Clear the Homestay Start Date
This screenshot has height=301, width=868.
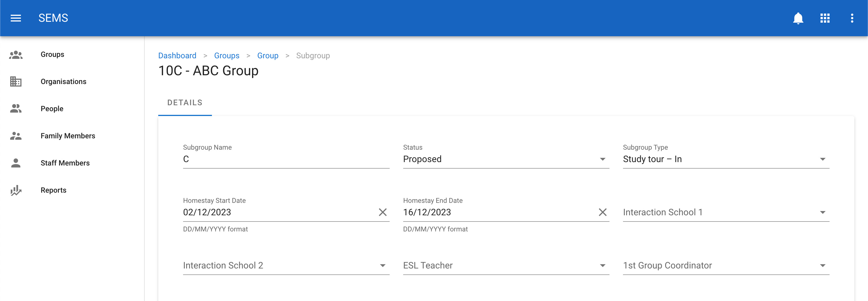[383, 212]
